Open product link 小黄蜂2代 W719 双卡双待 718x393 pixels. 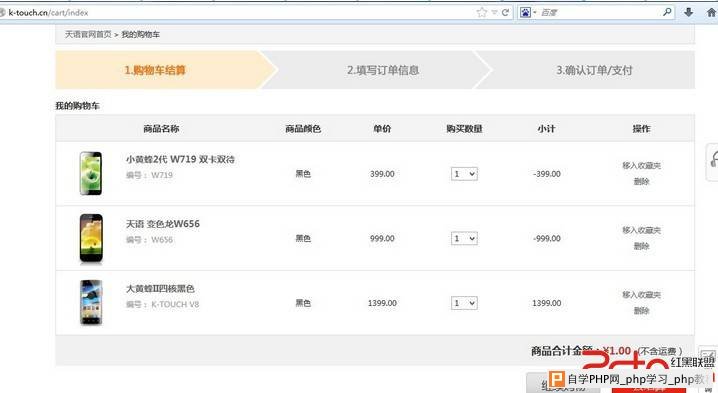click(x=180, y=159)
